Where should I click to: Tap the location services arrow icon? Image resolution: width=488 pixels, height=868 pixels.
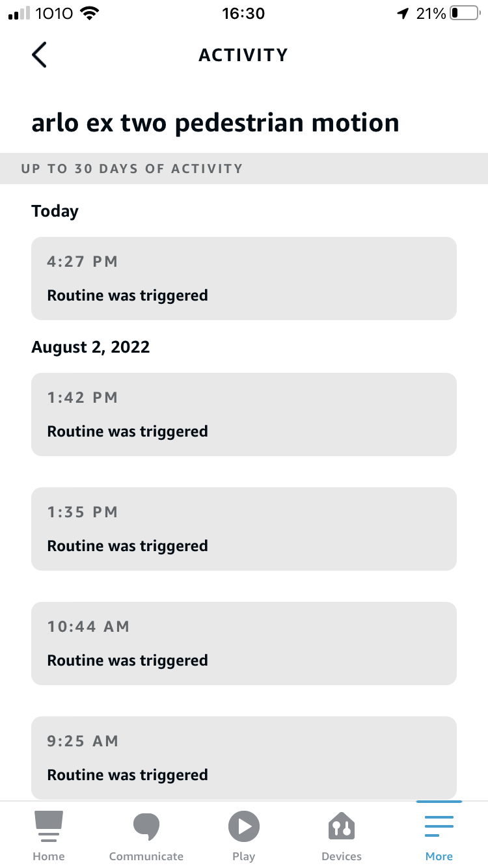tap(403, 13)
